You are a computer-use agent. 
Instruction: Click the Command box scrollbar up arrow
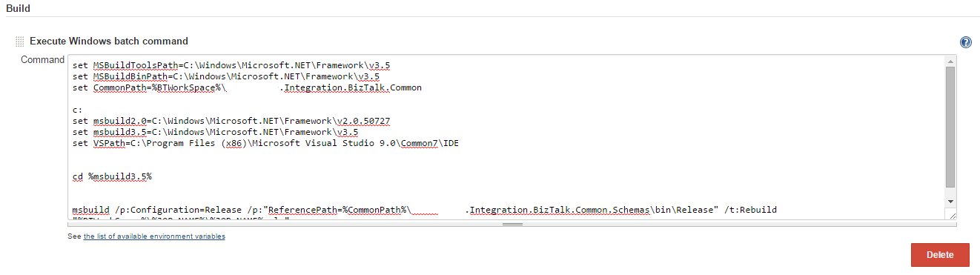pos(950,61)
